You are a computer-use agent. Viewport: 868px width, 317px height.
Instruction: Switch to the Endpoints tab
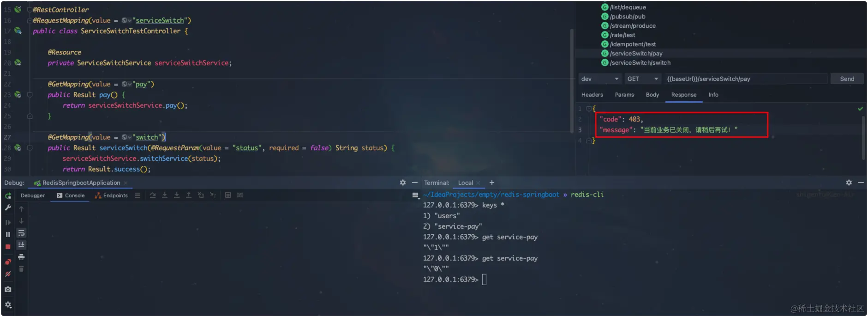tap(111, 195)
